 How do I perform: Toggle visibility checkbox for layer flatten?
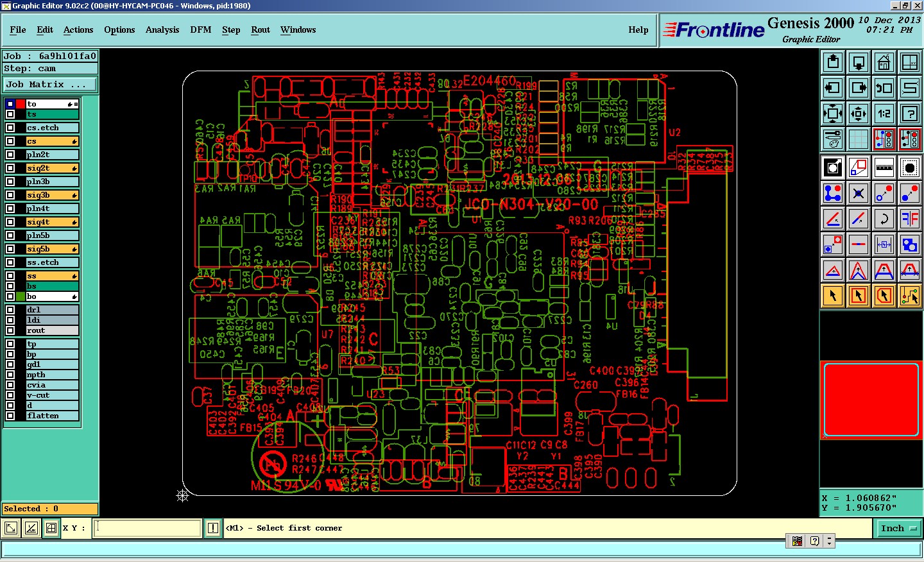click(10, 416)
